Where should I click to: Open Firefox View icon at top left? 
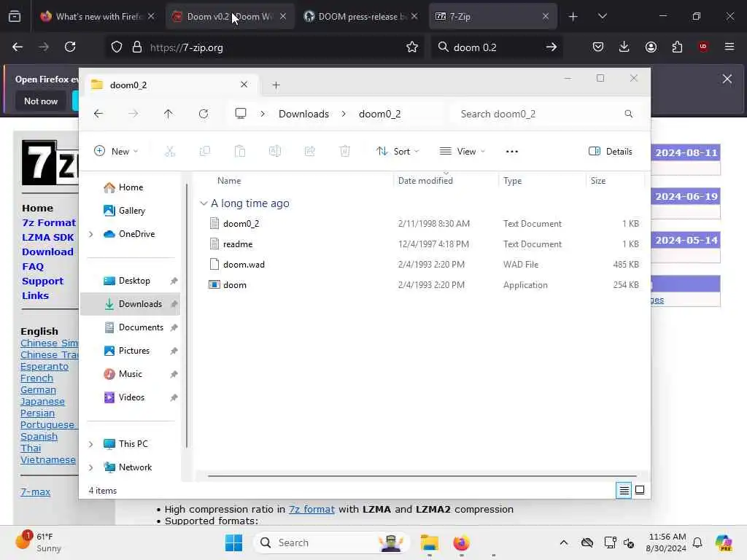coord(15,17)
